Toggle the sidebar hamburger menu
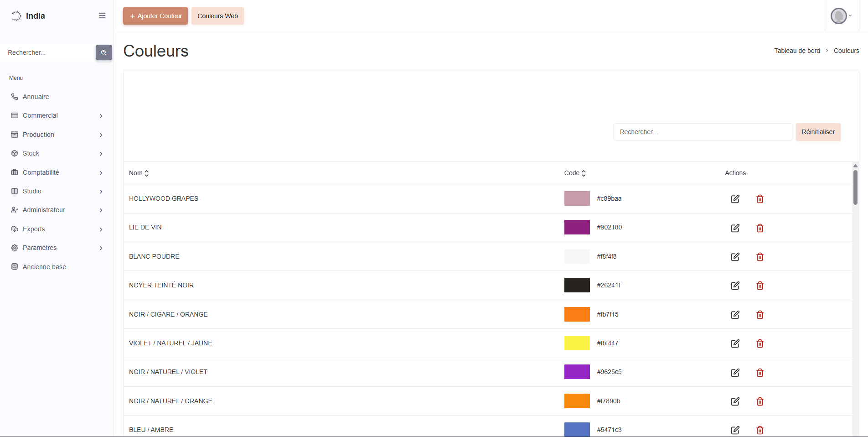 (x=102, y=16)
